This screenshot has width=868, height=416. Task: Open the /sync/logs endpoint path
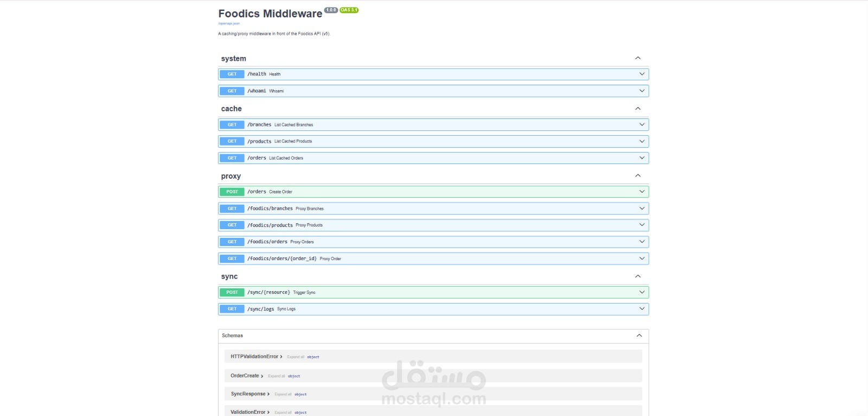coord(260,309)
